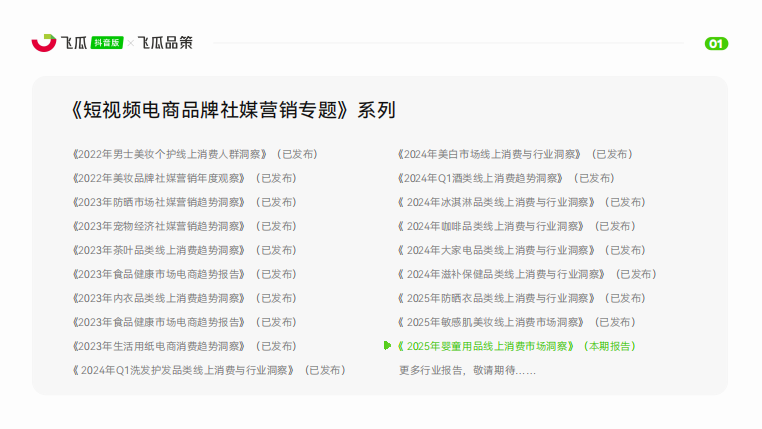
Task: Open the 2024年冰淇淋品类 report entry
Action: click(496, 202)
